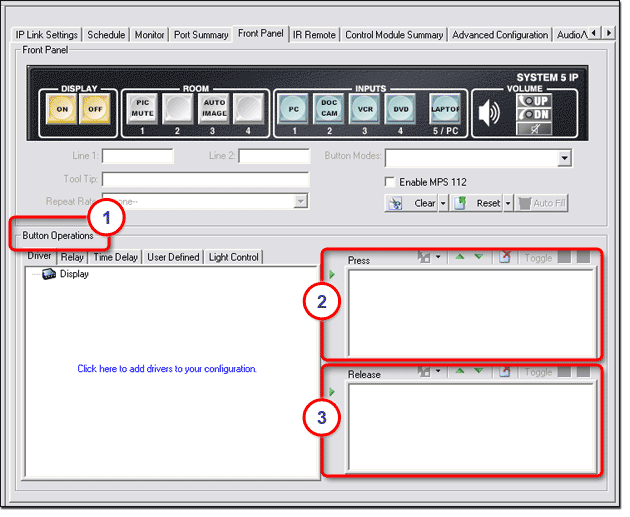Expand the Reset button dropdown arrow
This screenshot has height=517, width=630.
[x=508, y=203]
